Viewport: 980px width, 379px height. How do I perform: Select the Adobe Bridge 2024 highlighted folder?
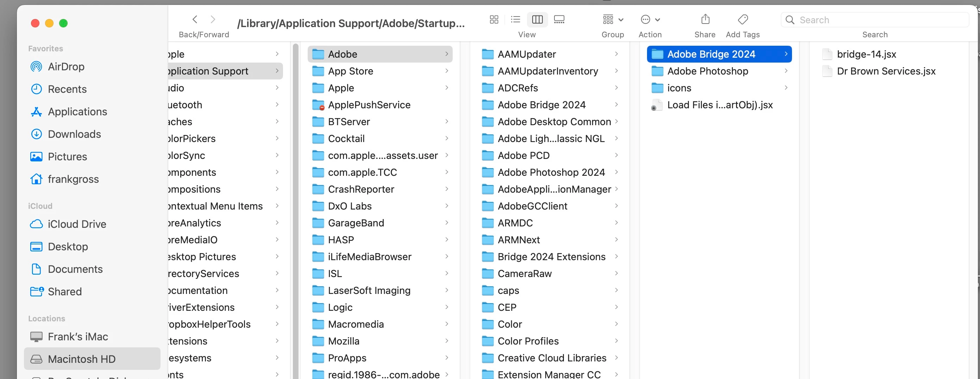coord(719,54)
